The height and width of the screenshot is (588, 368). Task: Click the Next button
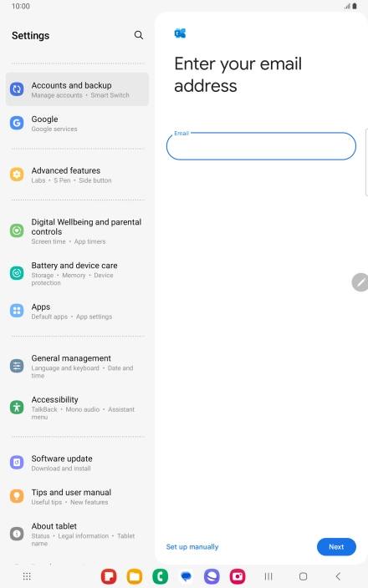pos(336,547)
